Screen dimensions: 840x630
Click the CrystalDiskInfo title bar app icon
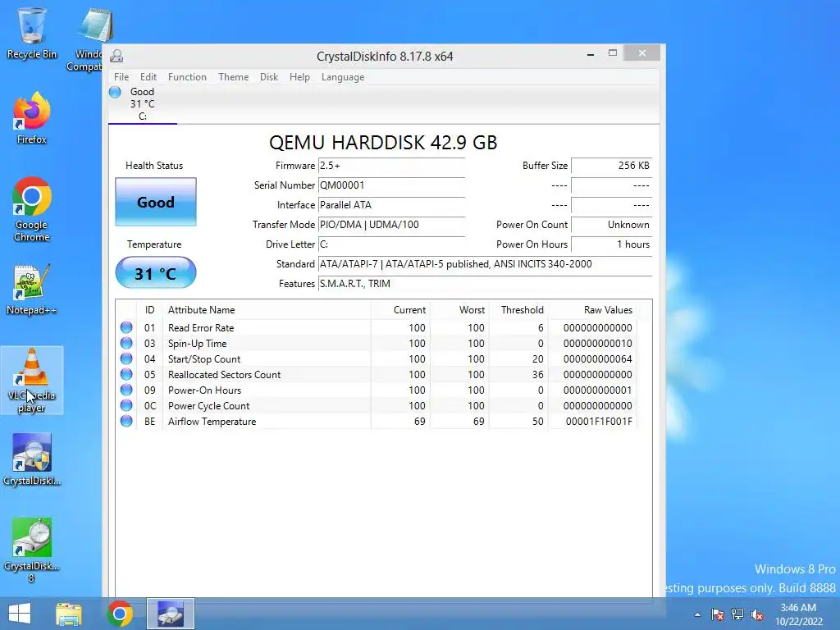[116, 56]
